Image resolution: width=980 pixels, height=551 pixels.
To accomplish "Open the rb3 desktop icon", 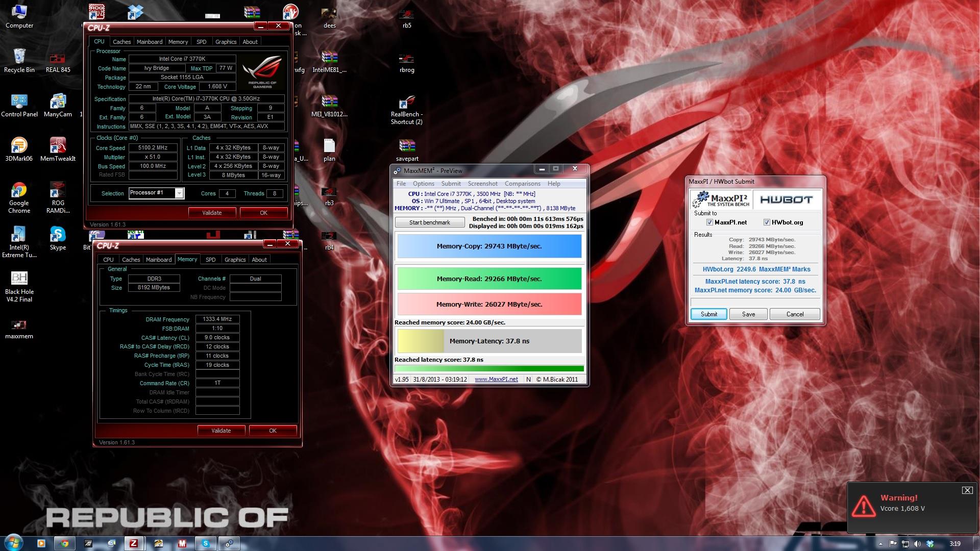I will point(329,194).
